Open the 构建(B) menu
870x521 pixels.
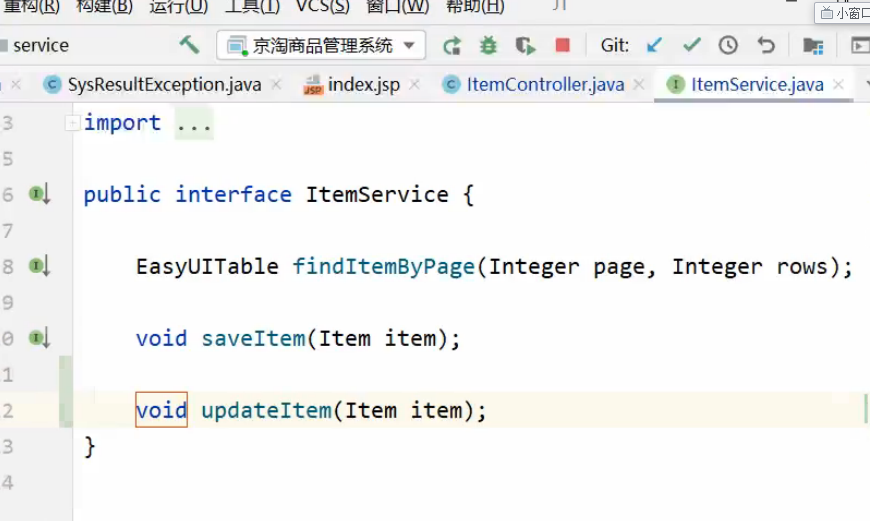(x=104, y=7)
